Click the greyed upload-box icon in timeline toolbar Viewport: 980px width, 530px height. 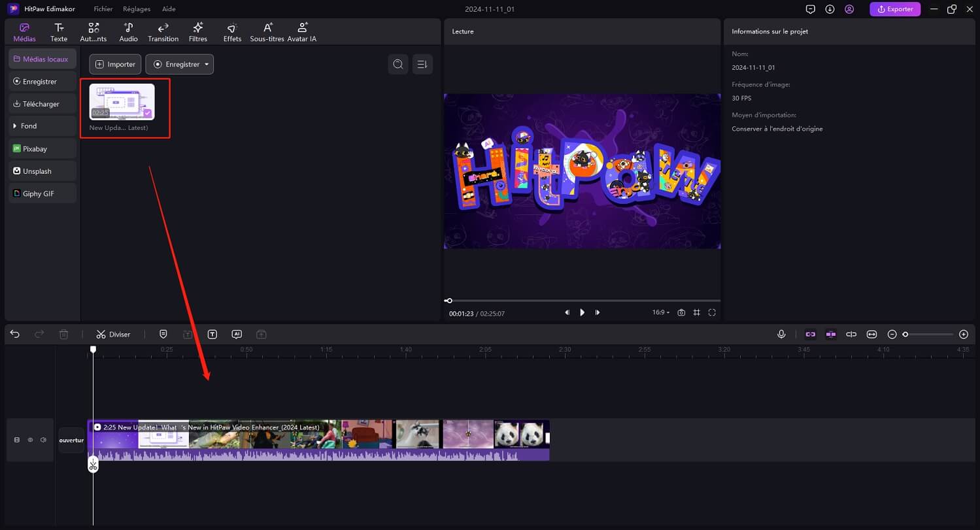(261, 334)
